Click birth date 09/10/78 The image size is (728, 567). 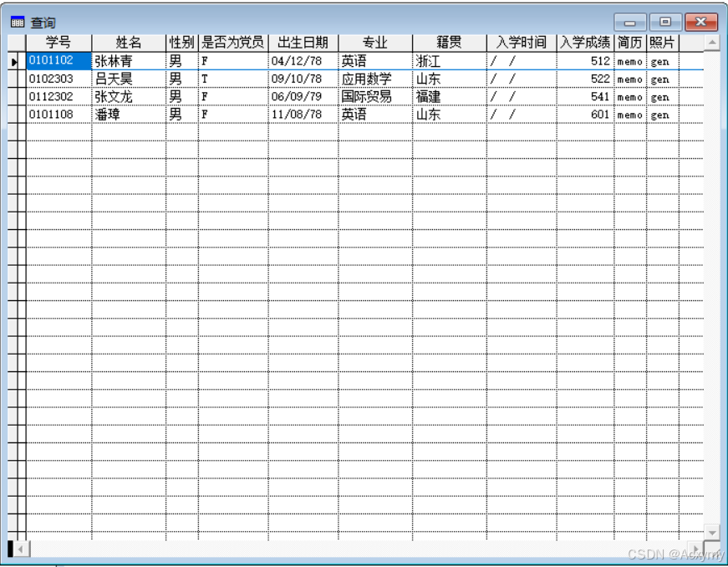point(303,79)
